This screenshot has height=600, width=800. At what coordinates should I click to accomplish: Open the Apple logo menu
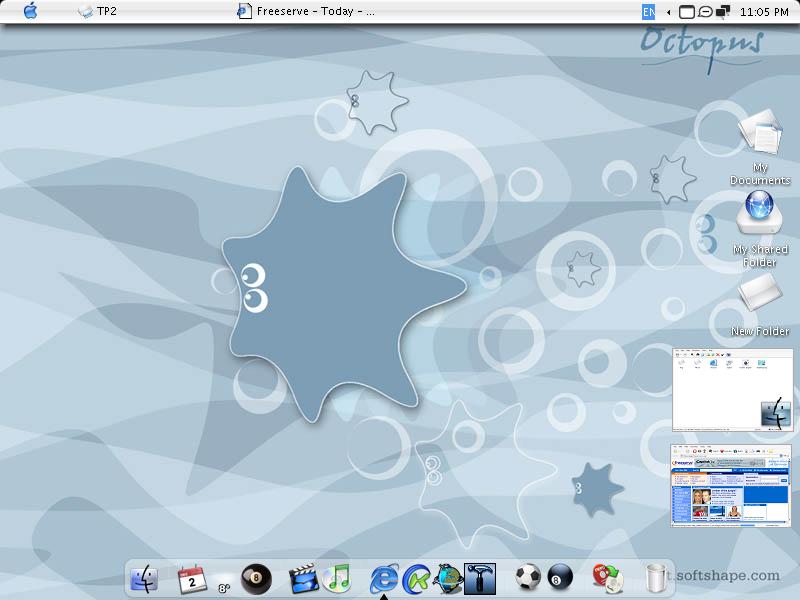click(x=31, y=11)
